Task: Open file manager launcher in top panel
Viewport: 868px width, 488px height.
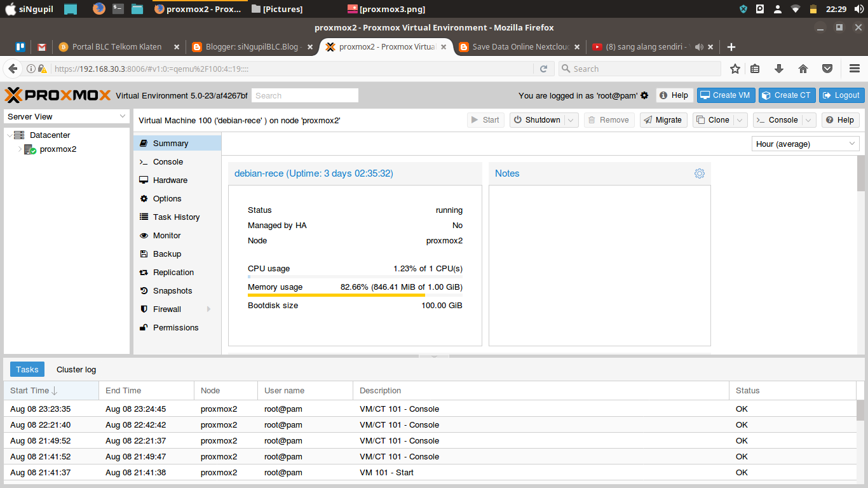Action: [137, 9]
